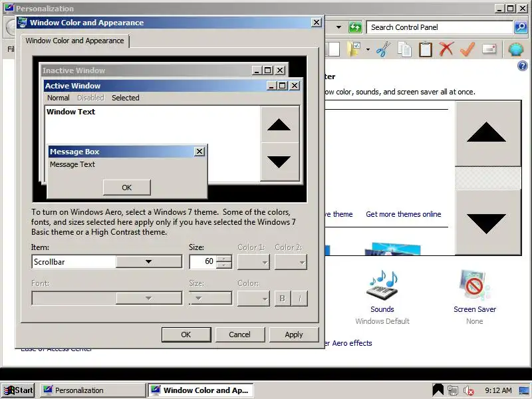Decrease the Item Size spinner value
Screen dimensions: 532x399
(x=223, y=265)
